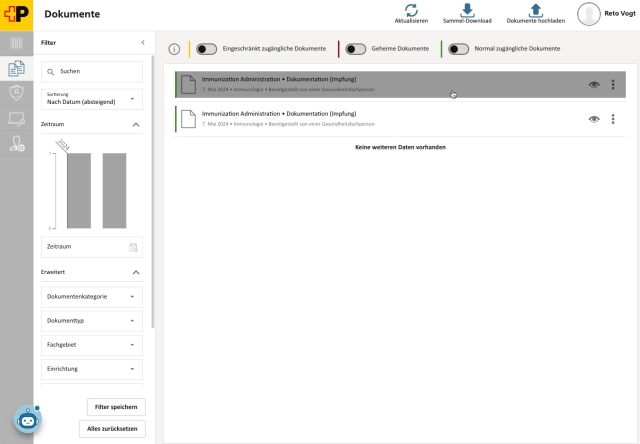Open Sortierung dropdown Nach Datum

92,99
